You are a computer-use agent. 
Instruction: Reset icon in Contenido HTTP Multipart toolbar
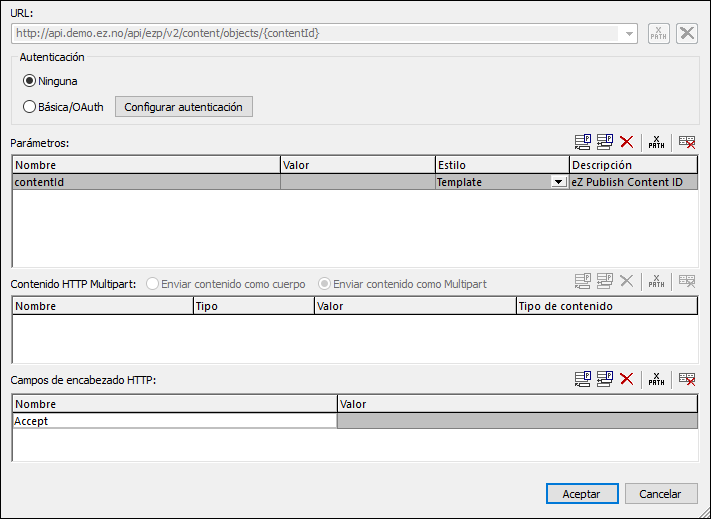click(x=687, y=281)
